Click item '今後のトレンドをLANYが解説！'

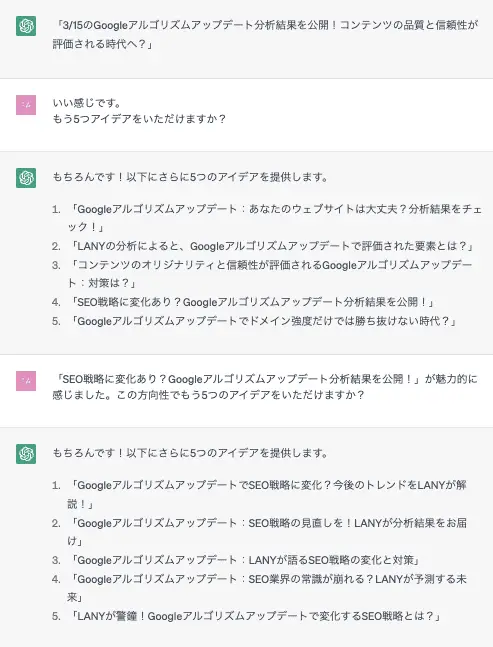click(267, 494)
